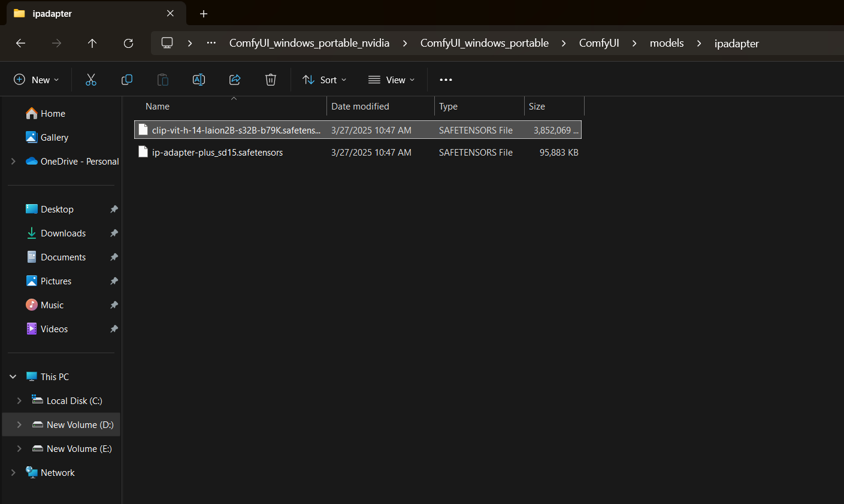Click the Copy icon in toolbar
Screen dimensions: 844x504
click(127, 80)
